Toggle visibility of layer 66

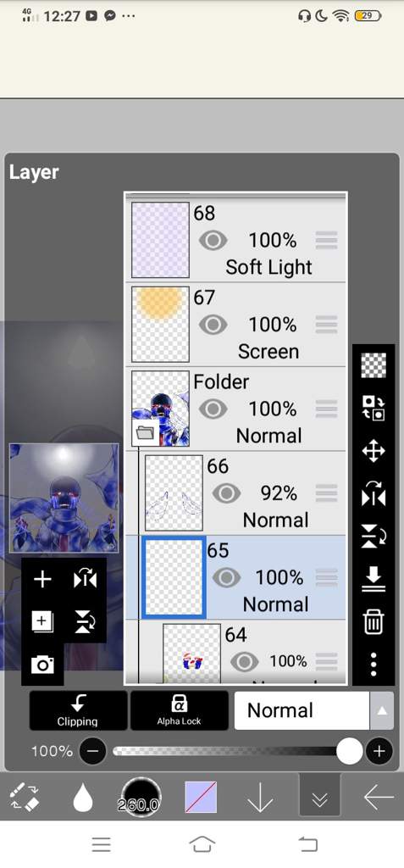226,492
